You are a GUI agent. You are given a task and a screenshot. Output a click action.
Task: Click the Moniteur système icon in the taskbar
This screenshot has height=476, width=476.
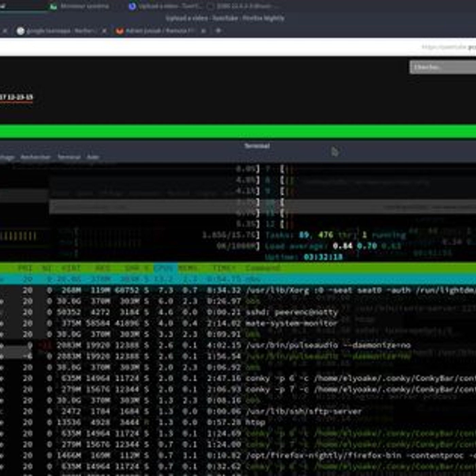(53, 6)
